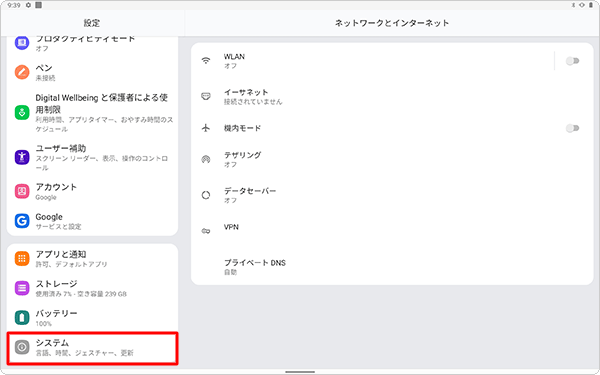Open プライベート DNS setting
Screen dimensions: 600x375
(392, 267)
